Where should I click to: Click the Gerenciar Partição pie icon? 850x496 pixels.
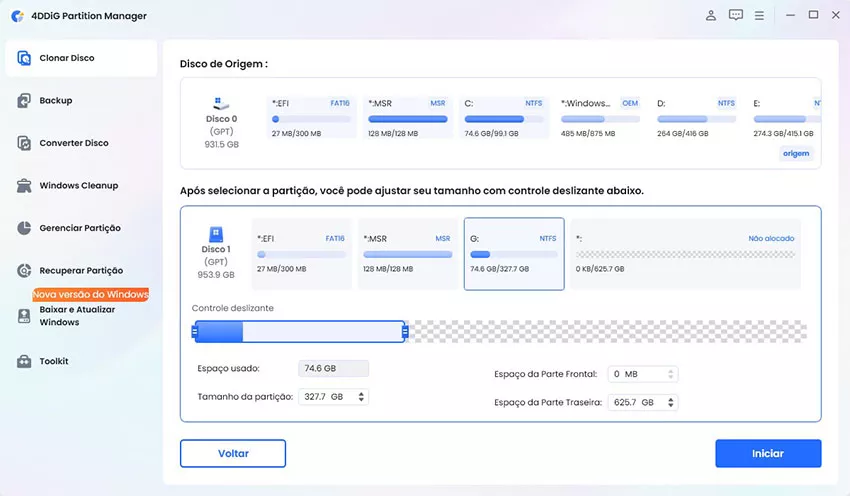[x=24, y=228]
